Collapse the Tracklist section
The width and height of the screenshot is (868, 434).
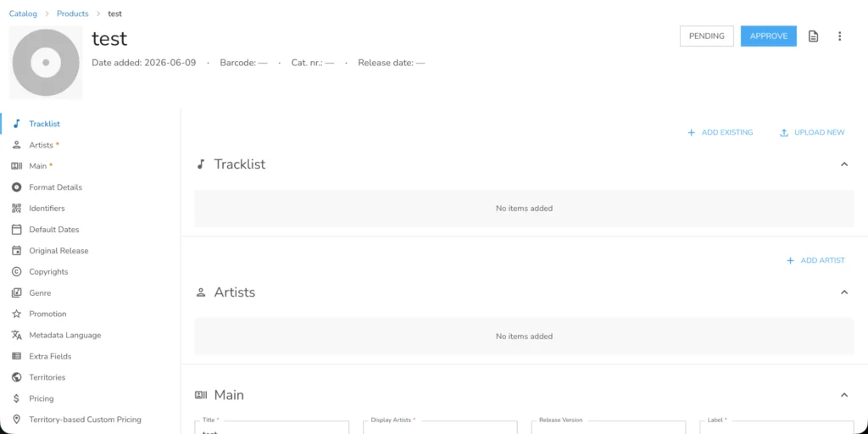844,164
